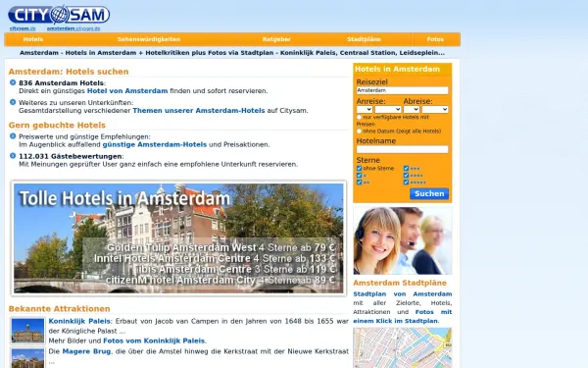The width and height of the screenshot is (588, 368).
Task: Follow the amsterdam.citysam.de link
Action: (73, 28)
